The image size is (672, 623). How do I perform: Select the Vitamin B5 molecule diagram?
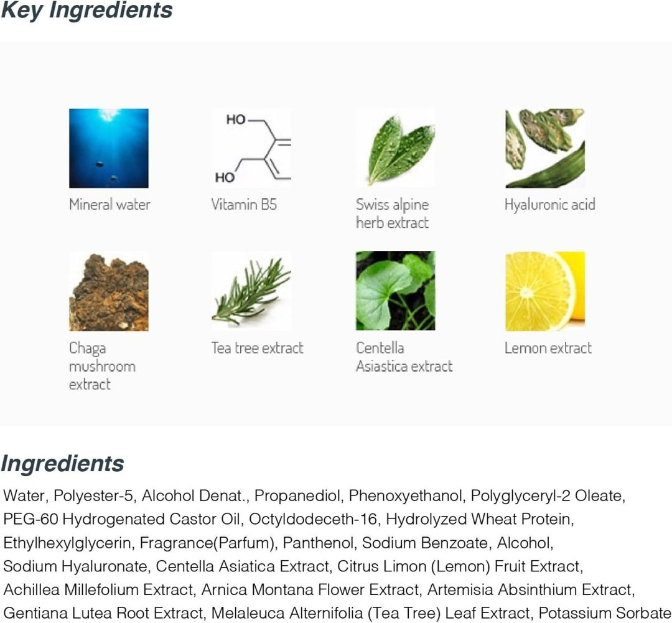(x=251, y=148)
